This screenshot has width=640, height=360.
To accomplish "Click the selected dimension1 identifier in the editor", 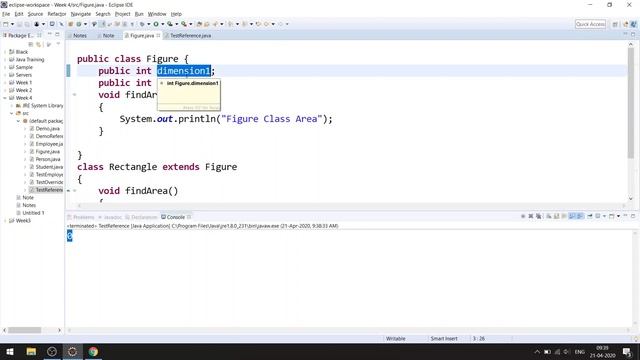I will pyautogui.click(x=184, y=71).
